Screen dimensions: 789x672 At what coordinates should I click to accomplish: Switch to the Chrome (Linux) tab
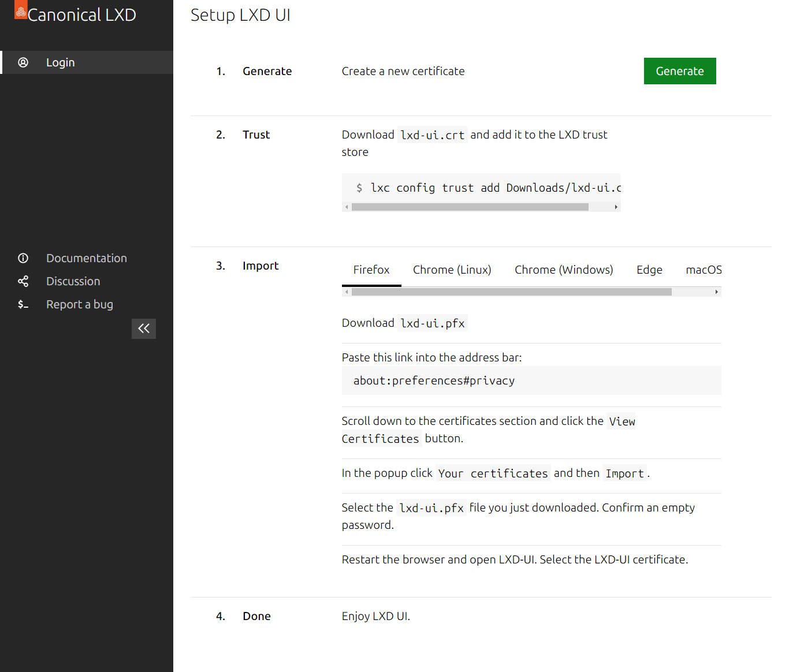[x=452, y=270]
